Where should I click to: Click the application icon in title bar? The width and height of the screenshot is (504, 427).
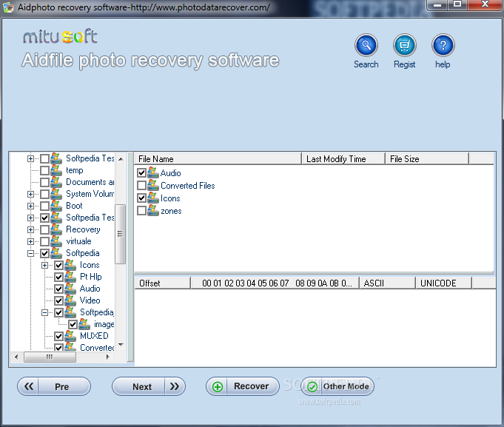click(8, 7)
